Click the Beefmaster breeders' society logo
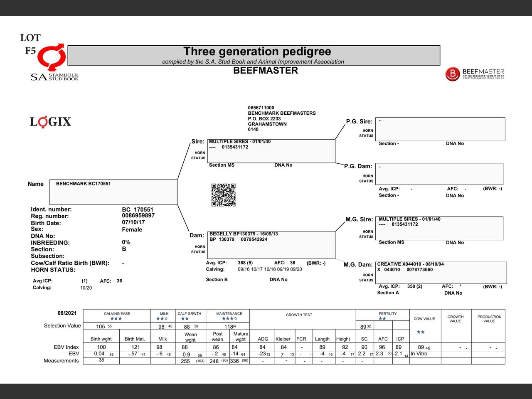532x399 pixels. [x=475, y=74]
